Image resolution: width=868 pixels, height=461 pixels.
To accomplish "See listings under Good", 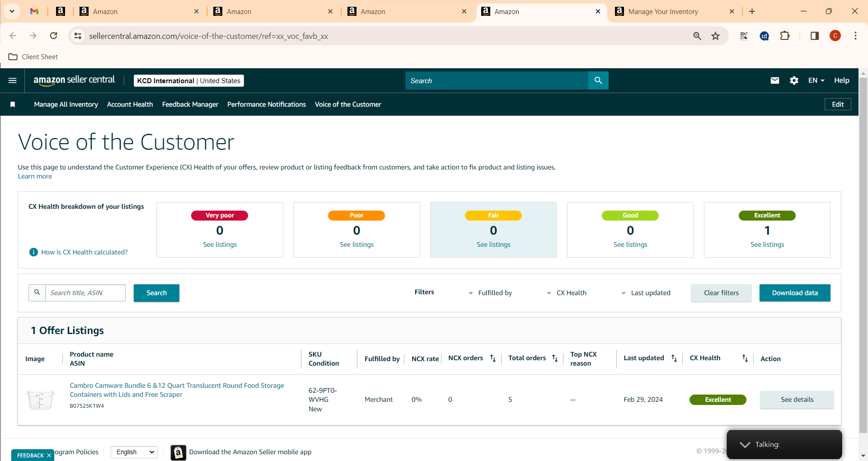I will coord(630,245).
